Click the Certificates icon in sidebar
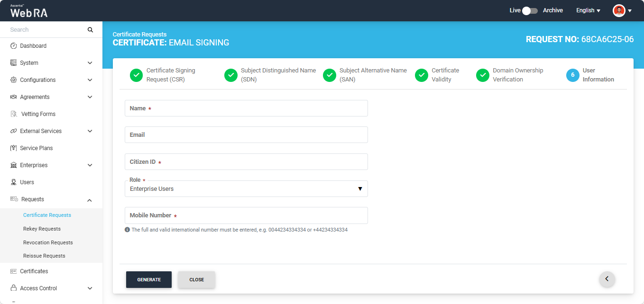Viewport: 644px width, 304px height. (x=14, y=271)
